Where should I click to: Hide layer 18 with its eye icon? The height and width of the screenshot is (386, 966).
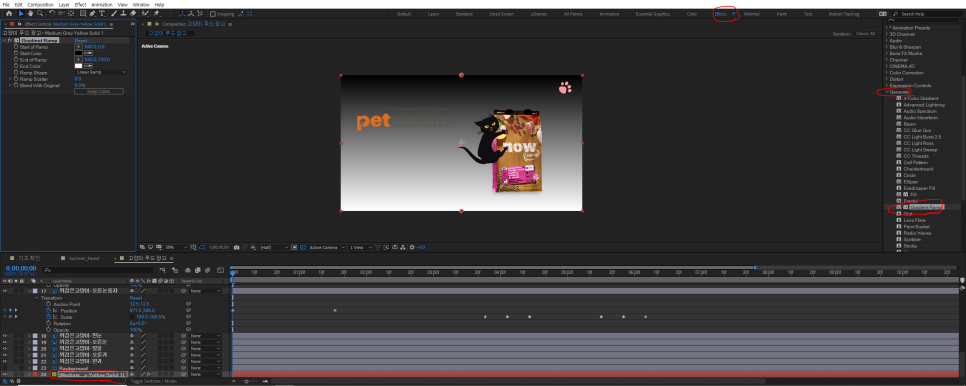pyautogui.click(x=5, y=336)
